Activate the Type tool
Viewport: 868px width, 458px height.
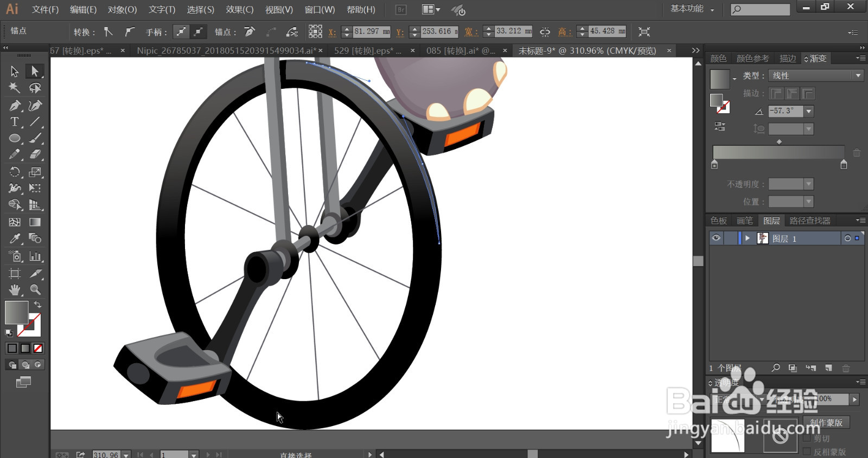[15, 121]
